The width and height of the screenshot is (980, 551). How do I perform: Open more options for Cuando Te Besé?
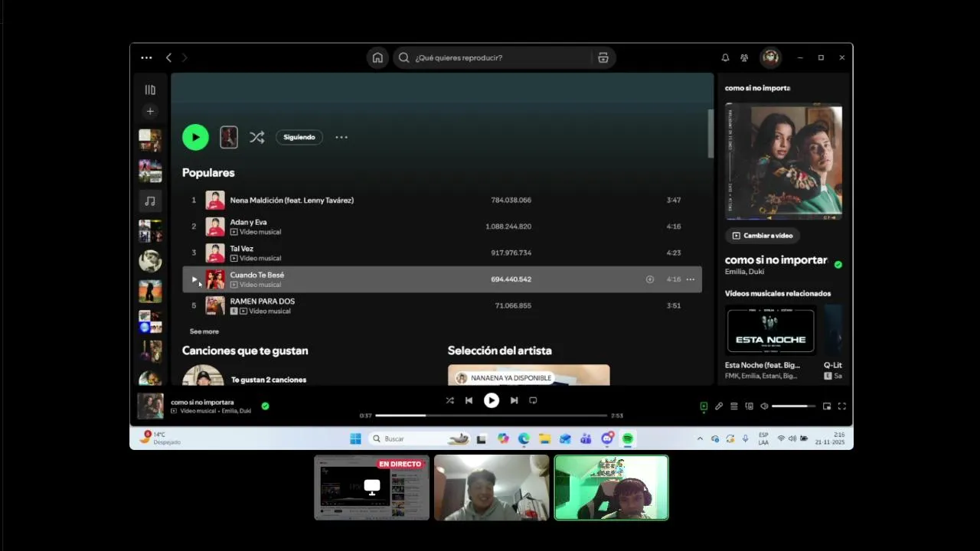pyautogui.click(x=690, y=279)
